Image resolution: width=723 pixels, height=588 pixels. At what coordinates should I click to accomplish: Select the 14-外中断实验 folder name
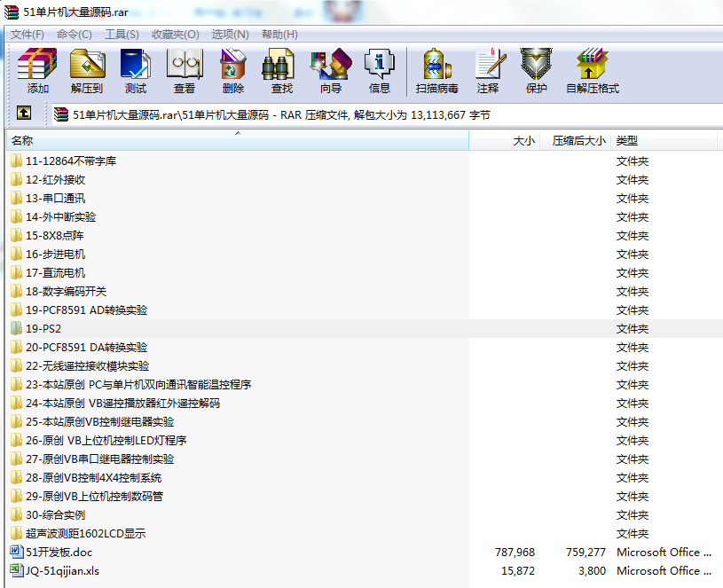[61, 216]
